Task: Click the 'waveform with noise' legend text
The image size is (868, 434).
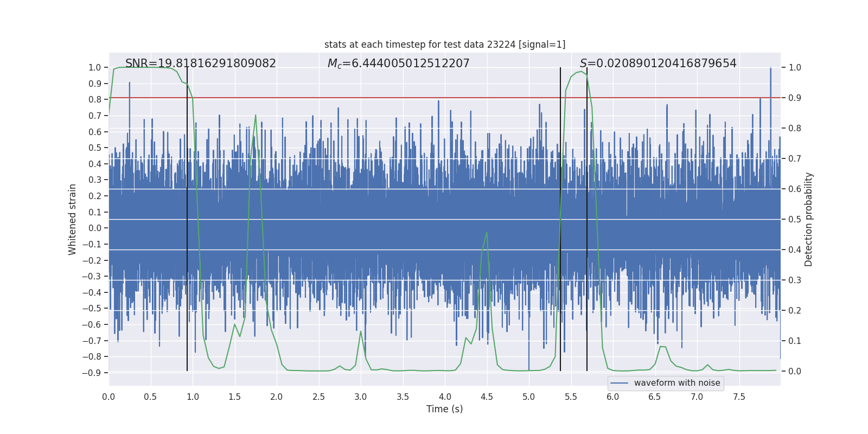Action: 677,383
